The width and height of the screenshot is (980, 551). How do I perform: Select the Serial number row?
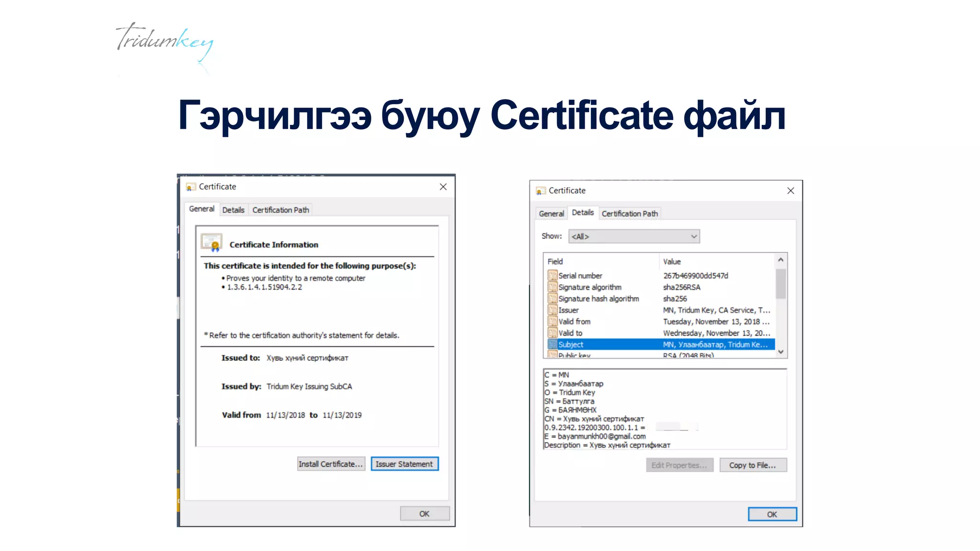click(661, 275)
